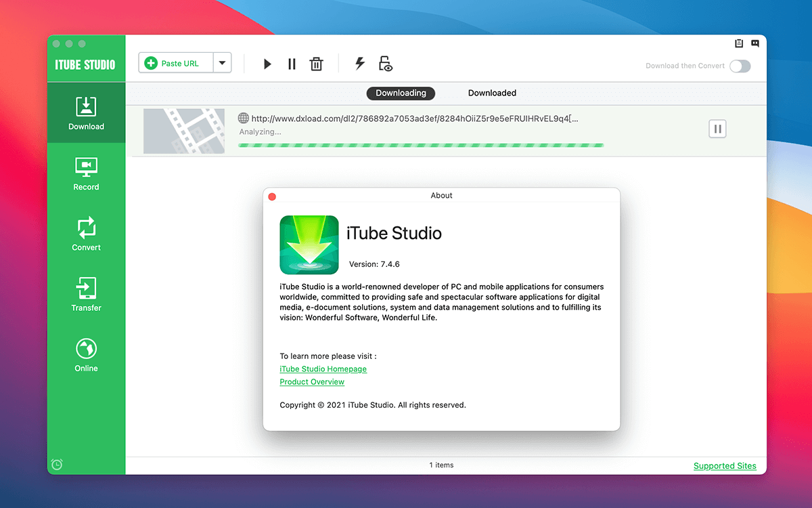Screen dimensions: 812x508
Task: Open the Record section in sidebar
Action: [x=86, y=173]
